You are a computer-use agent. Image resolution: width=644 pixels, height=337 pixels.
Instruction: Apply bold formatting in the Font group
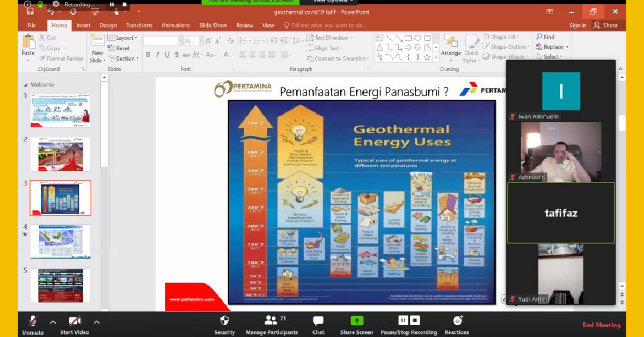pos(148,54)
